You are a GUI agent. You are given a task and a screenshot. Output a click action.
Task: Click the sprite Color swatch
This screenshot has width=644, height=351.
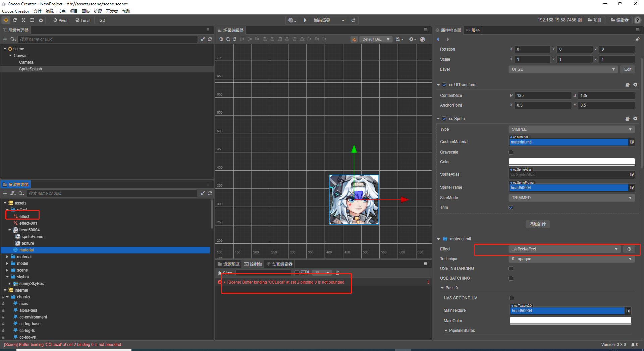(572, 162)
